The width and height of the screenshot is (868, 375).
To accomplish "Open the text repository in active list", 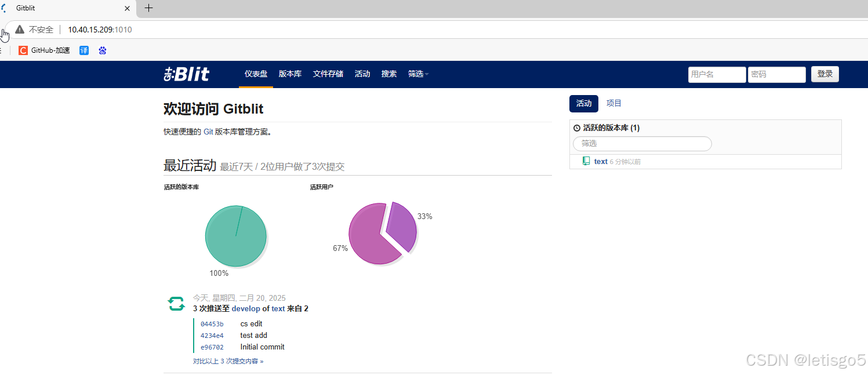I will [601, 162].
